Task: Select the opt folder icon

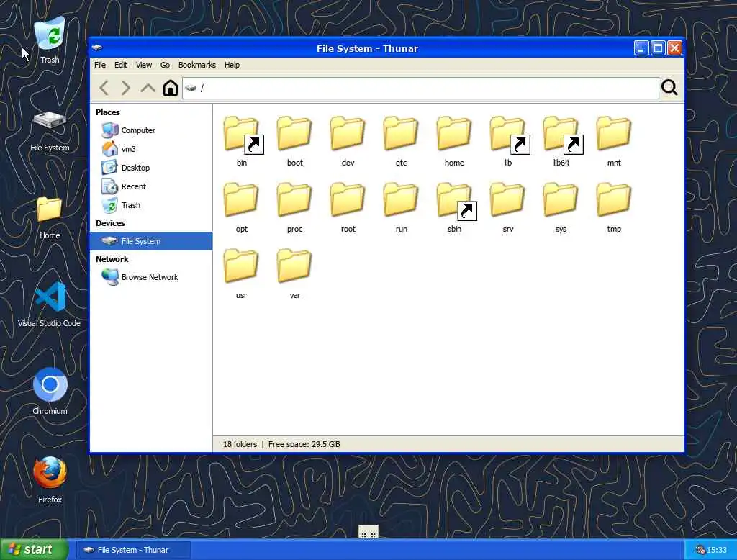Action: click(241, 200)
